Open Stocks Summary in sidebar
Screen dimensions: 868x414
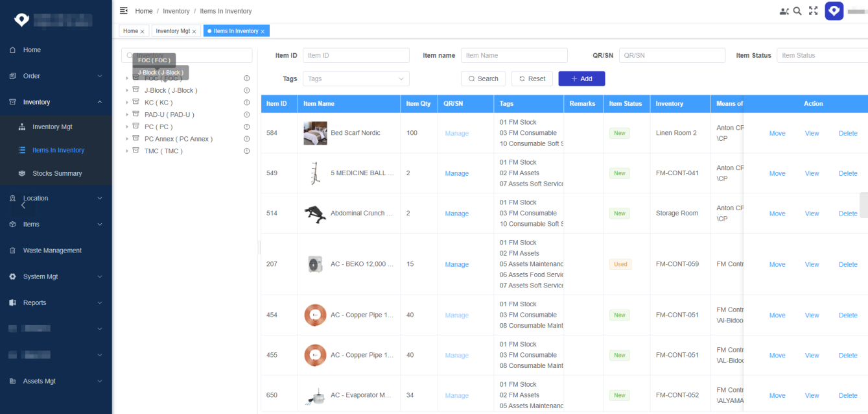pyautogui.click(x=57, y=173)
